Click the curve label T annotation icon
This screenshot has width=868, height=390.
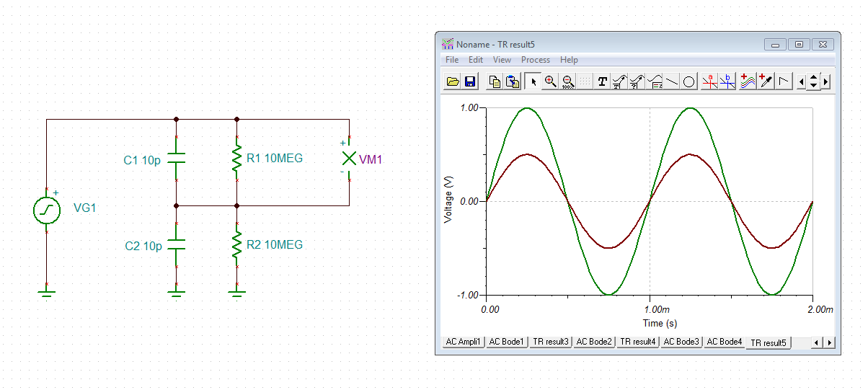pyautogui.click(x=619, y=81)
